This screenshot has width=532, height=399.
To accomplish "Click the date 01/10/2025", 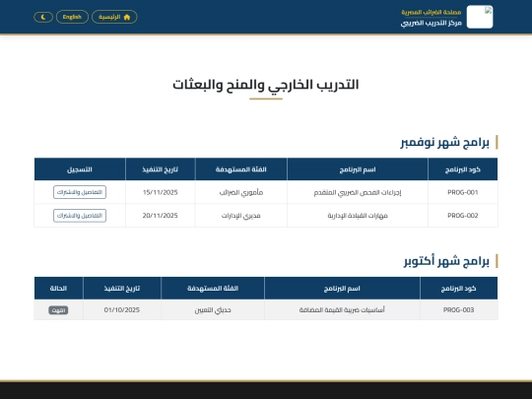I will [122, 309].
